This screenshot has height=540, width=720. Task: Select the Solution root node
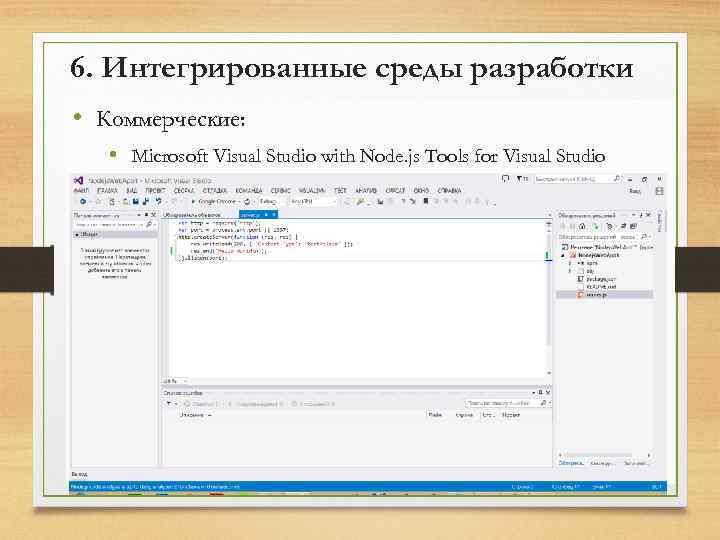pos(606,247)
